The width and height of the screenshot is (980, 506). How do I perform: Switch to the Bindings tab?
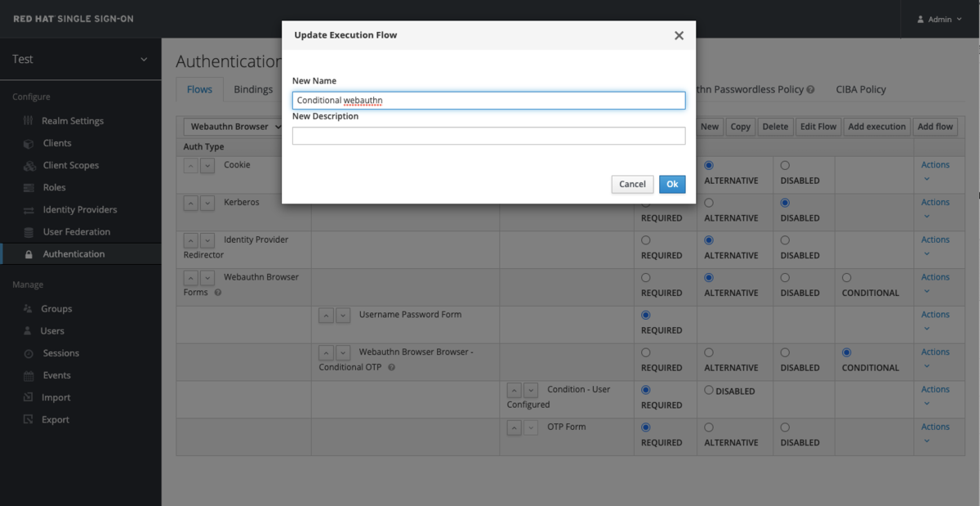(253, 89)
